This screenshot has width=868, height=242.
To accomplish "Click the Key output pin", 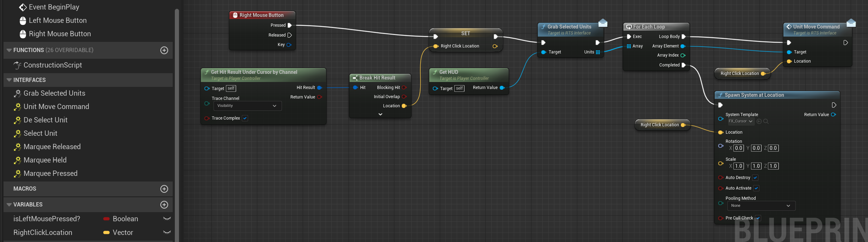I will pyautogui.click(x=289, y=45).
